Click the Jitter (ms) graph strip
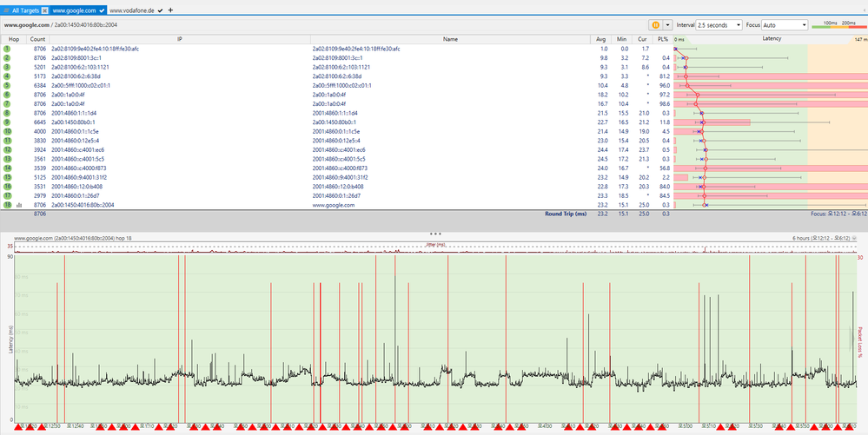The height and width of the screenshot is (435, 868). point(435,248)
